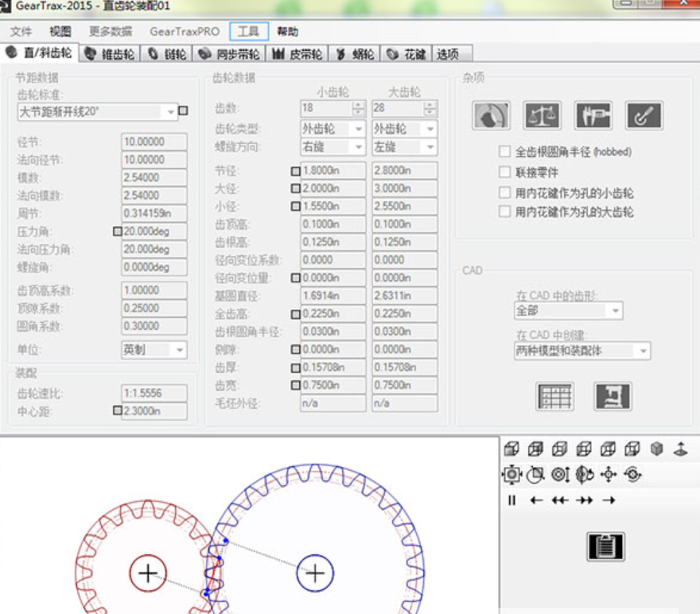Check the 联接零件 option

pyautogui.click(x=504, y=173)
